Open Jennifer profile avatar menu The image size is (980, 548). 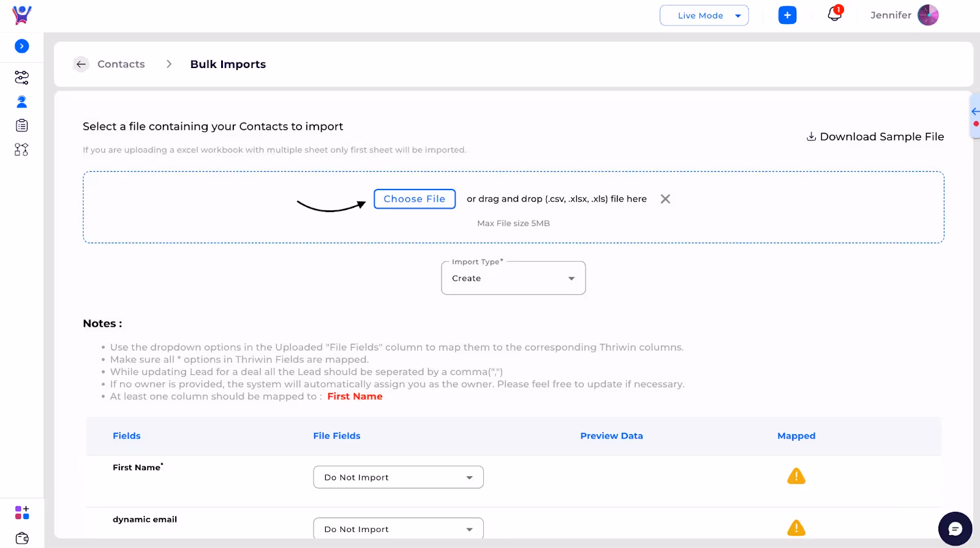[x=928, y=15]
